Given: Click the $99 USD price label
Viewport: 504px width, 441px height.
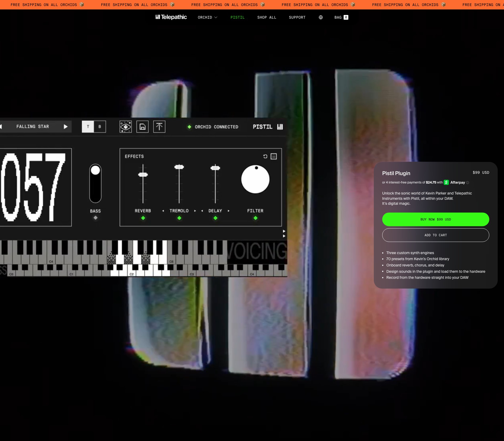Looking at the screenshot, I should point(481,172).
